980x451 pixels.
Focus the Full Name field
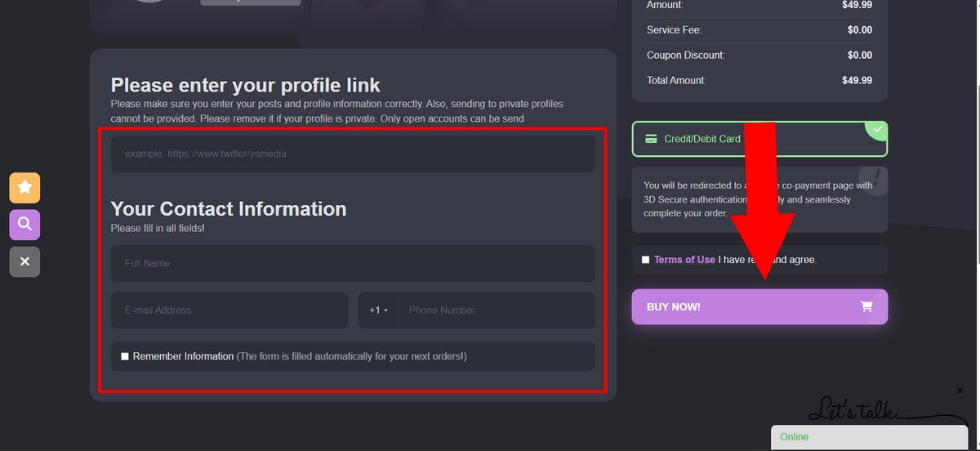[353, 264]
